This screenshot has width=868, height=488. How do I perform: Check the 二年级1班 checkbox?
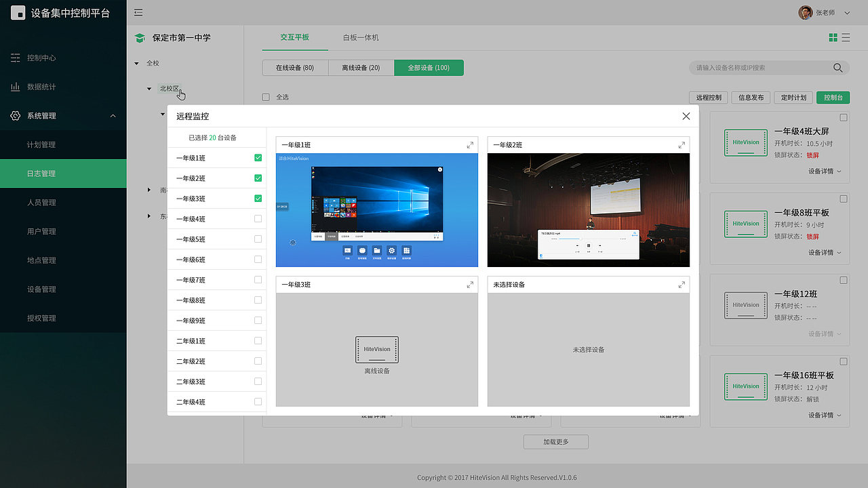[x=258, y=340]
